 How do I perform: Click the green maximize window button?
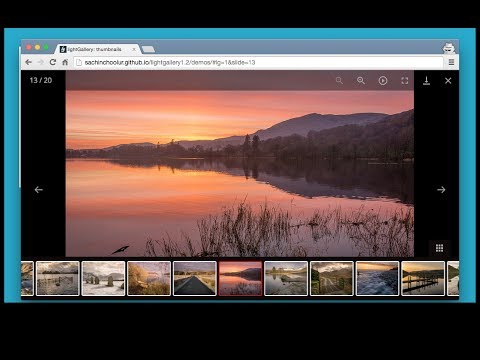46,48
